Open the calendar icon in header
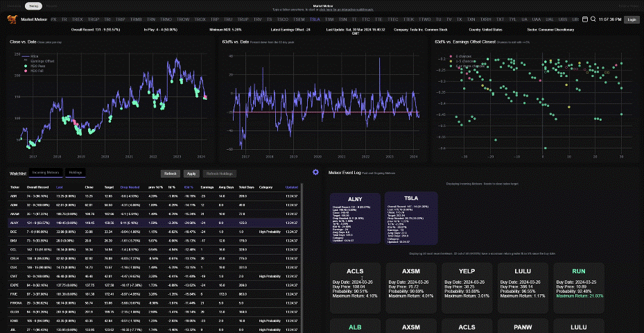 (x=585, y=19)
